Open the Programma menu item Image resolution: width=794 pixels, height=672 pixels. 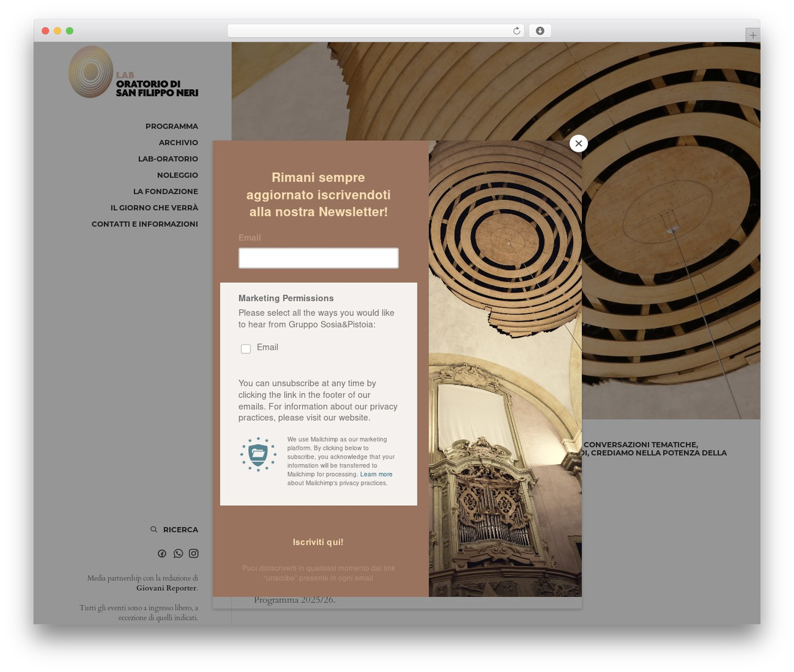tap(172, 126)
